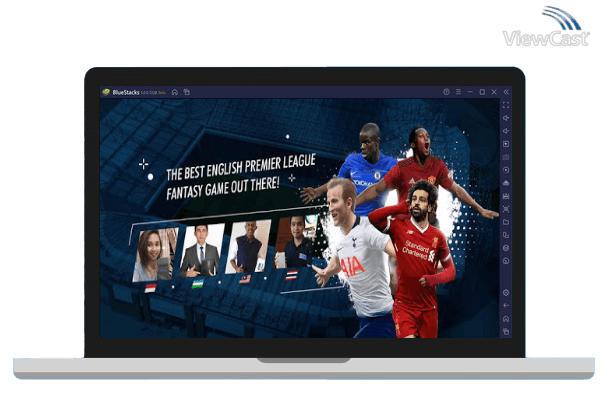Click 'THE BEST ENGLISH PREMIER LEAGUE' headline
The width and height of the screenshot is (602, 414).
pyautogui.click(x=241, y=167)
